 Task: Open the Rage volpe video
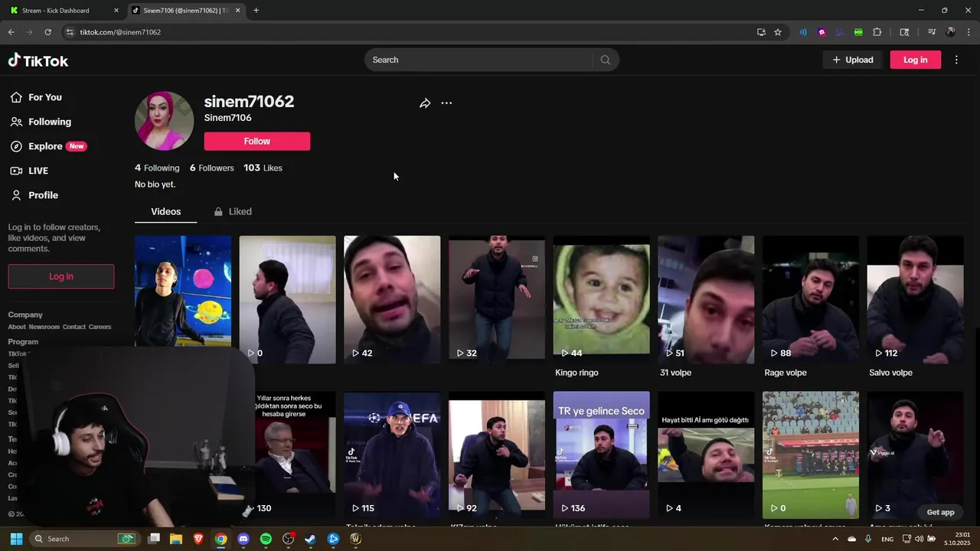point(811,299)
